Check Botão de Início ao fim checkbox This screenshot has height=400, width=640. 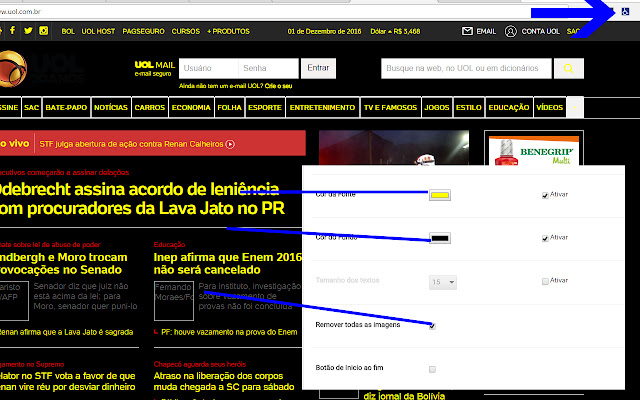[x=432, y=369]
